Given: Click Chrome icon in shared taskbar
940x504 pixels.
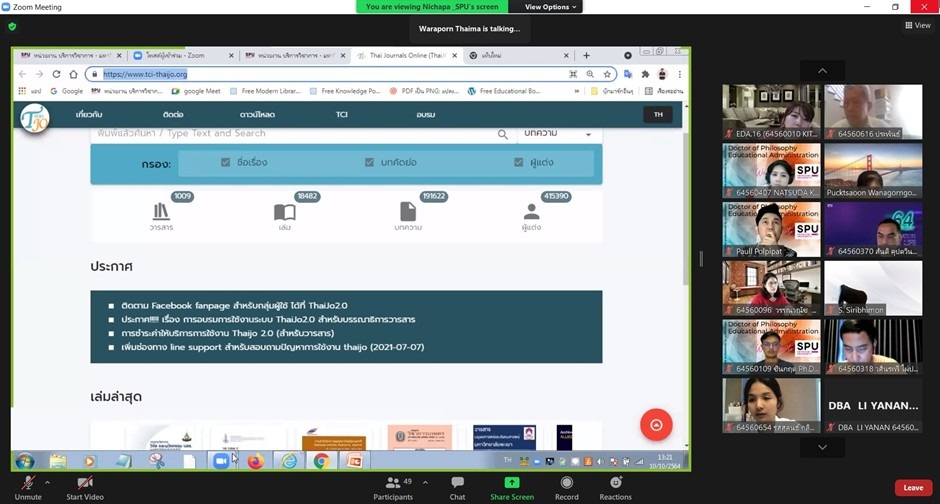Looking at the screenshot, I should (x=321, y=461).
